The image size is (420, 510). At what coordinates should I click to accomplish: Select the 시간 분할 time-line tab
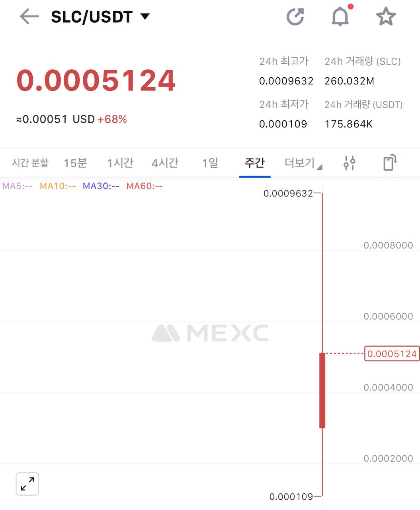[x=30, y=163]
